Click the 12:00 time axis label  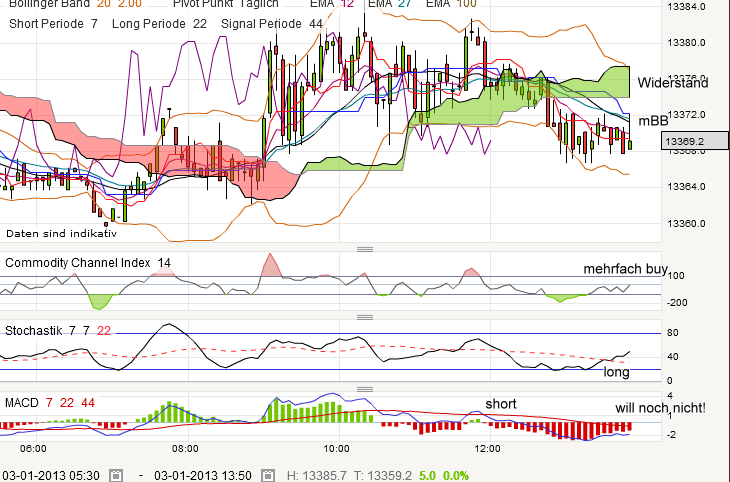[x=487, y=449]
